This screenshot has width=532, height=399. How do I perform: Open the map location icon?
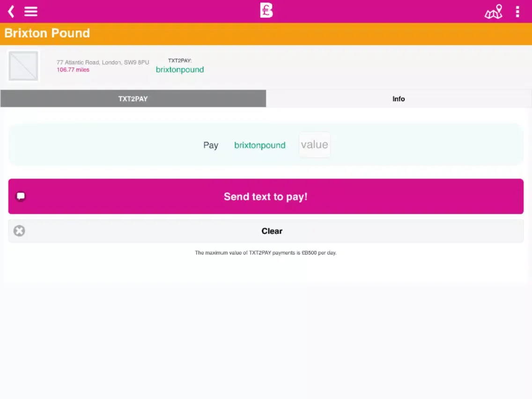(x=493, y=12)
